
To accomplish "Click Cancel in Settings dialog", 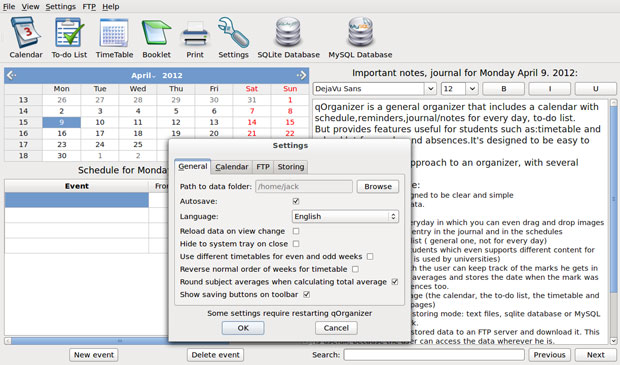I will click(x=336, y=328).
